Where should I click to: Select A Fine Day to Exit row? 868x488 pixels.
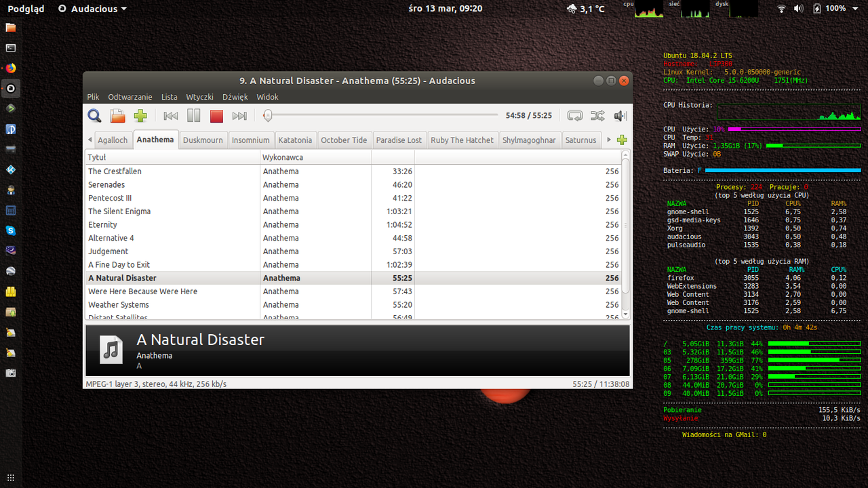tap(353, 264)
